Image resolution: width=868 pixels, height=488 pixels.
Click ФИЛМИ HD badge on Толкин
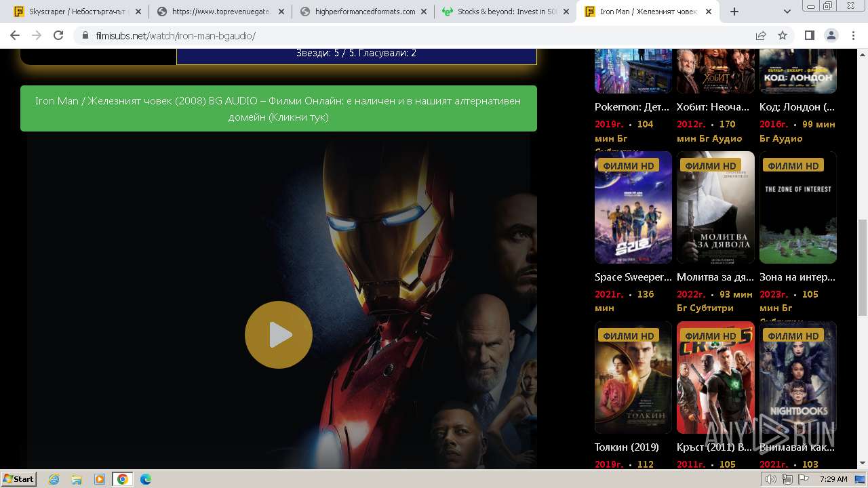tap(629, 335)
